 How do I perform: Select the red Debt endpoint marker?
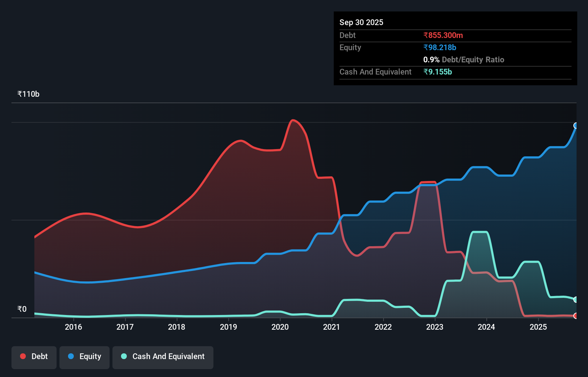575,316
